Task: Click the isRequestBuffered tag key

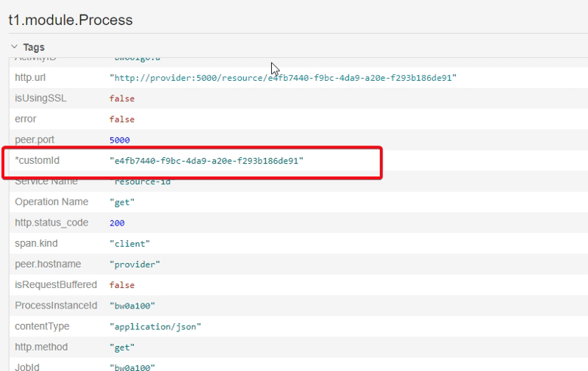Action: 55,284
